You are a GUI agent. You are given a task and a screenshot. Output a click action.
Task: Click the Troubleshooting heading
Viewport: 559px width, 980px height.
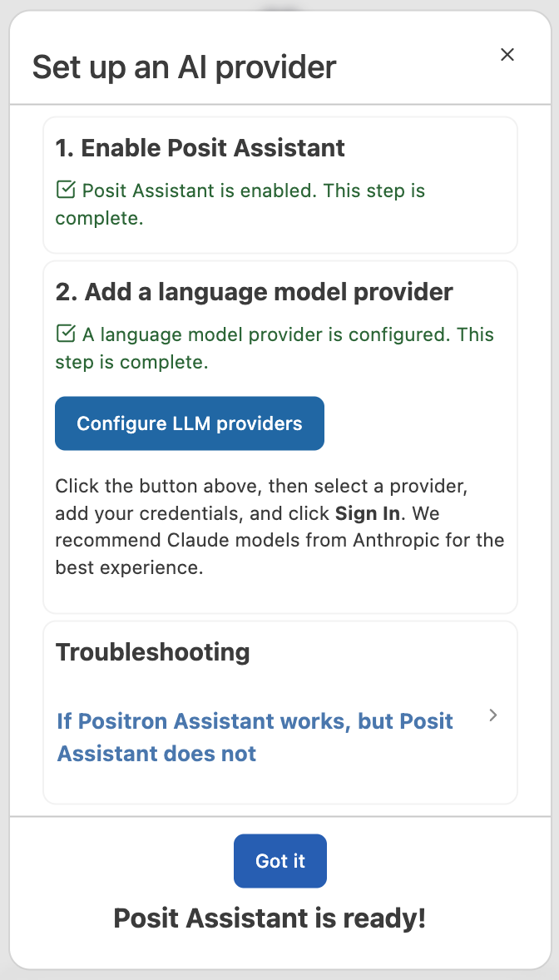(152, 652)
